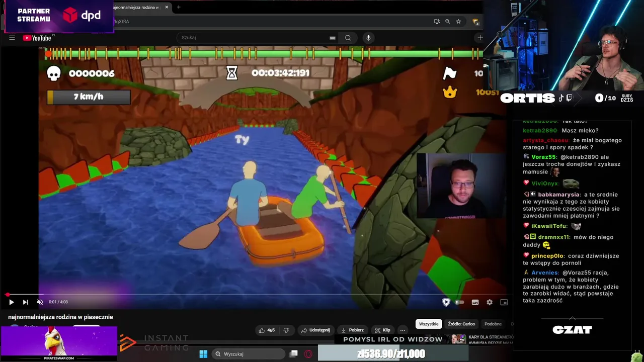Click the Instant Gaming sponsor logo
This screenshot has width=644, height=362.
click(x=154, y=343)
